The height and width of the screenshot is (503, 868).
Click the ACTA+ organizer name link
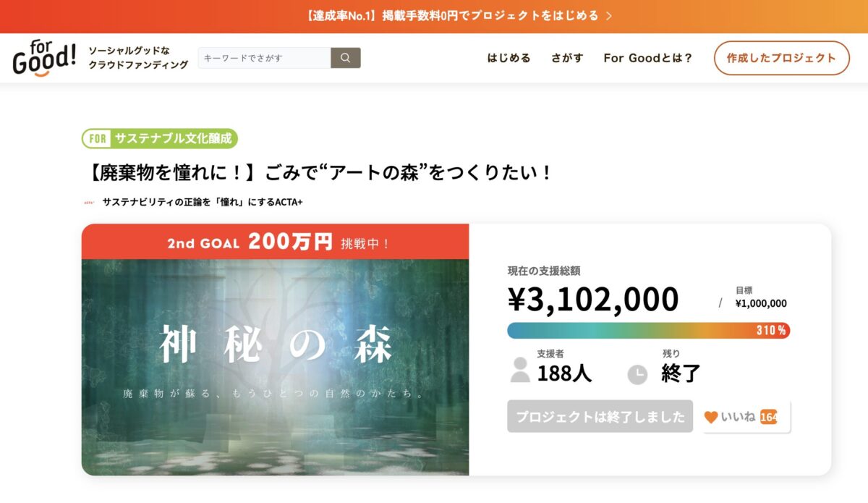(203, 202)
